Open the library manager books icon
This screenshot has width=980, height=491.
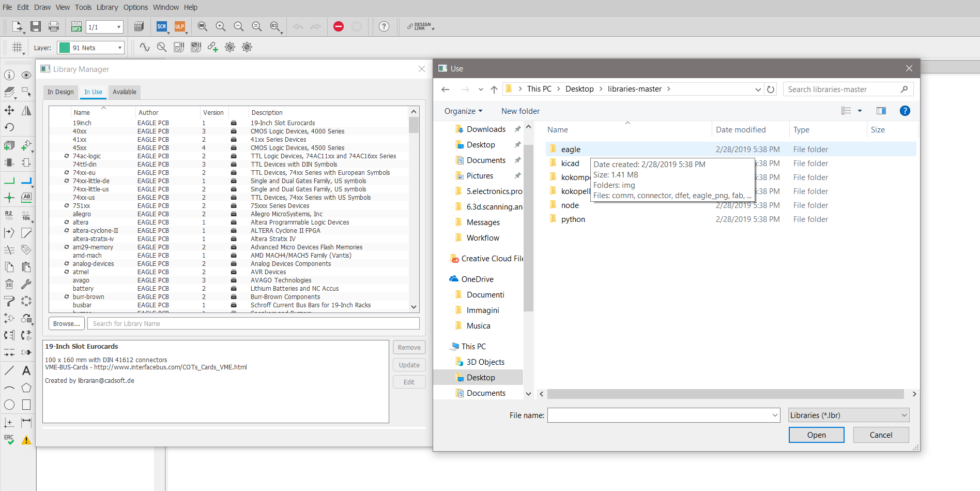click(x=139, y=26)
